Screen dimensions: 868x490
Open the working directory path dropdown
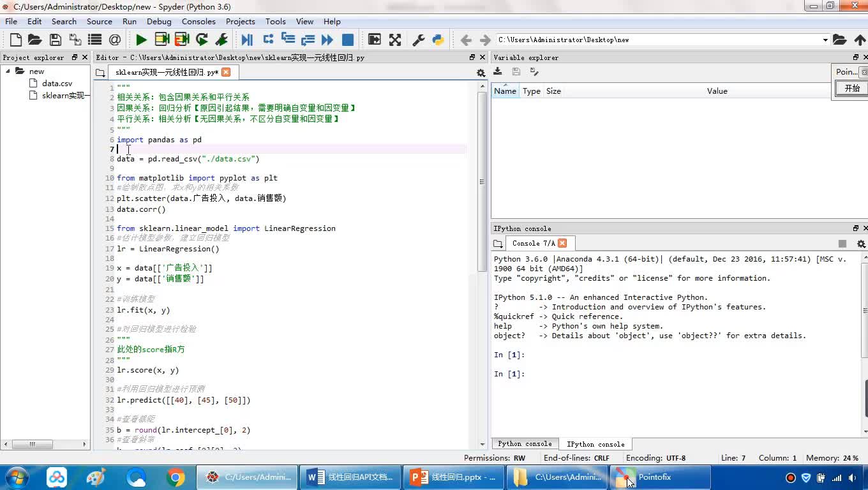825,40
